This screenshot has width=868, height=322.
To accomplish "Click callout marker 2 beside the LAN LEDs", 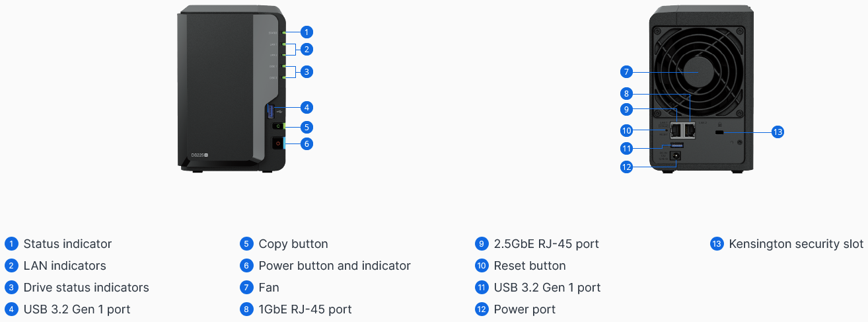I will pyautogui.click(x=307, y=49).
